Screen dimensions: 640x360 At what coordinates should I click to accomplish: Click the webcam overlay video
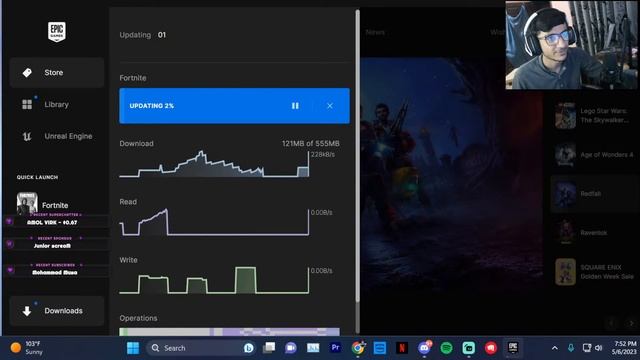[571, 45]
